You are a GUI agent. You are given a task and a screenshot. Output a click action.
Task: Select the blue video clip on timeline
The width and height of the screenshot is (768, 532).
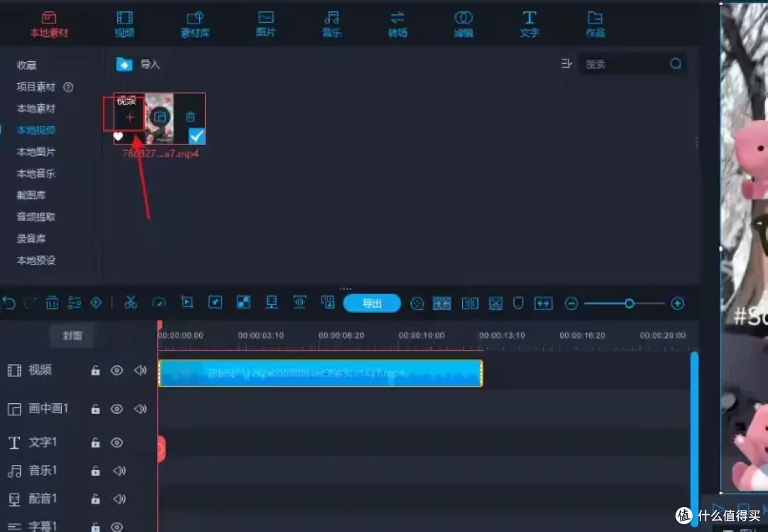(321, 373)
